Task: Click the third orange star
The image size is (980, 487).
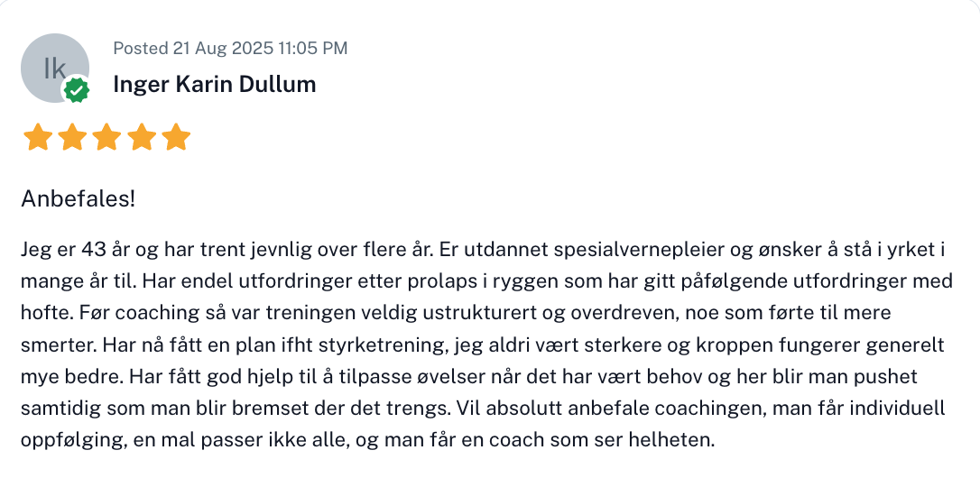Action: (x=106, y=138)
